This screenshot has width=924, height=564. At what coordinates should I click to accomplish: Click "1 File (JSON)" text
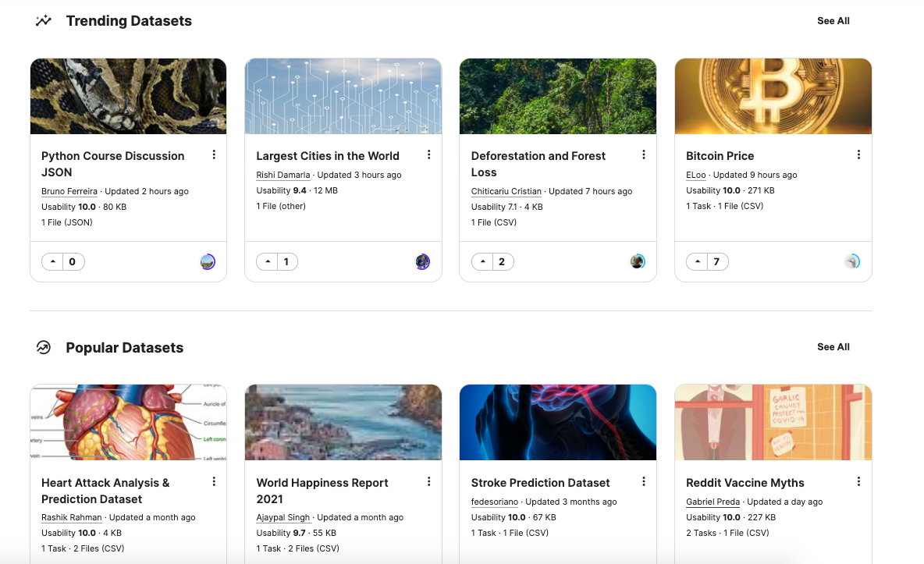66,222
